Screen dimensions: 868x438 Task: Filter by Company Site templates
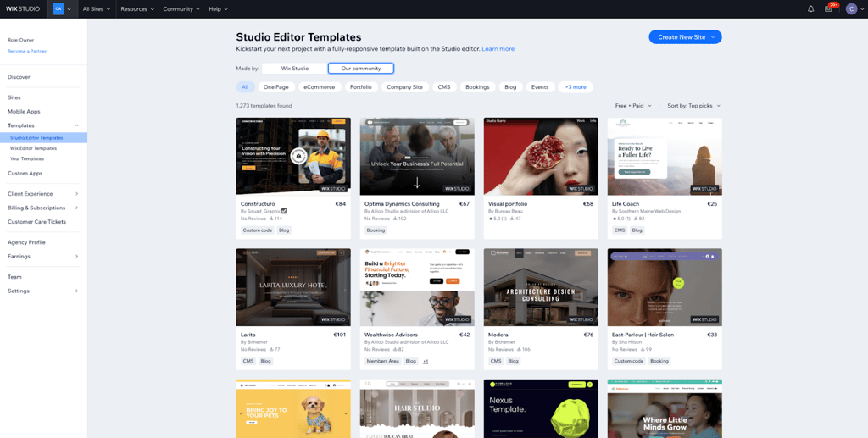click(404, 86)
